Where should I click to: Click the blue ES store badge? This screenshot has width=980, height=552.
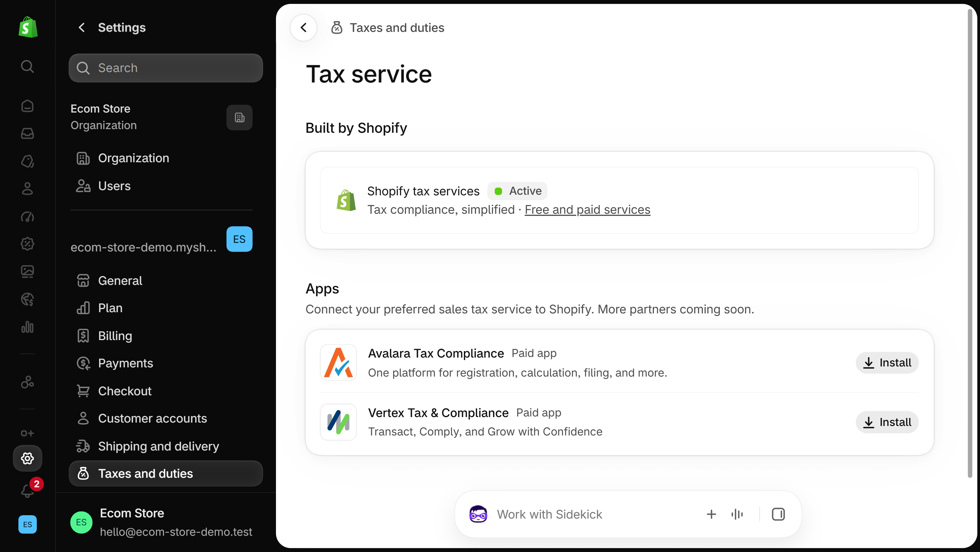tap(239, 239)
